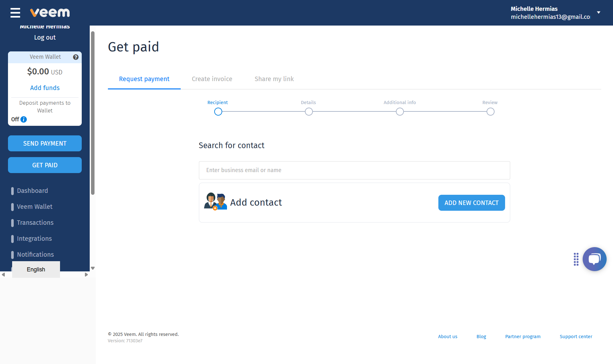Screen dimensions: 613x364
Task: Switch to the Share my link tab
Action: [x=274, y=79]
